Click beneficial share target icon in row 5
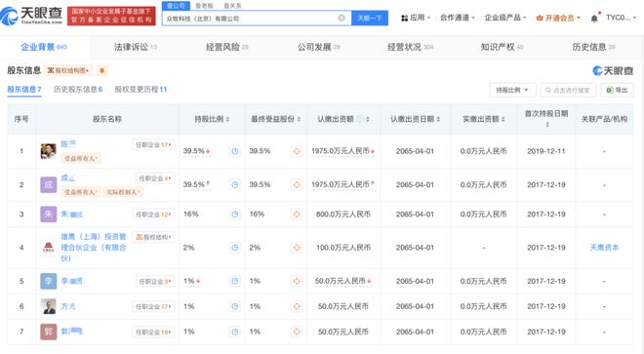 [296, 281]
